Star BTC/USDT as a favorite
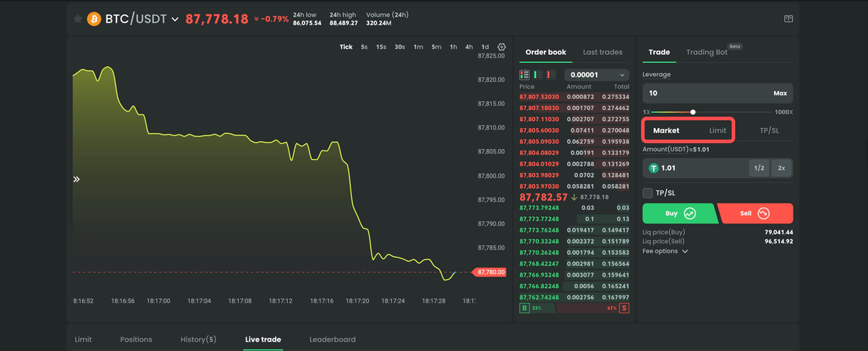868x351 pixels. [77, 19]
